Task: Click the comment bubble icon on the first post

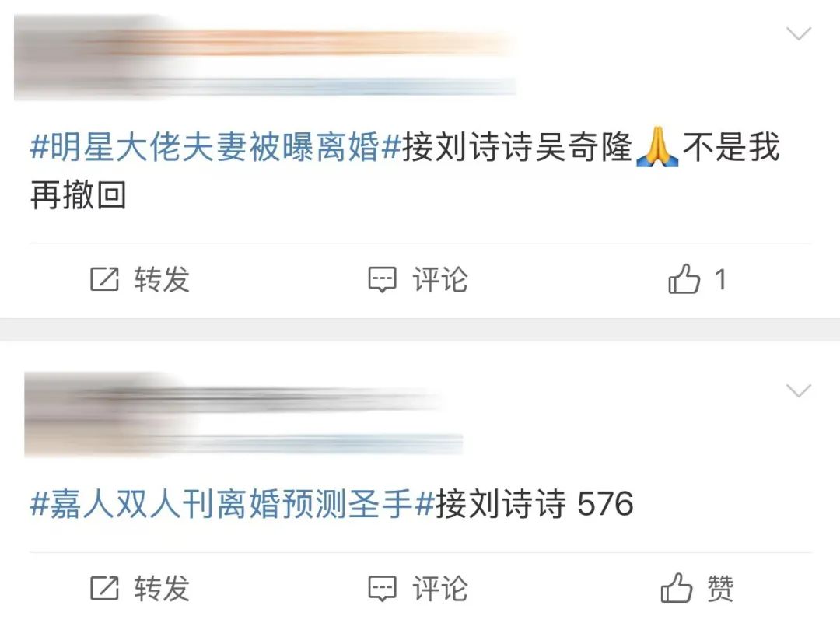Action: [x=383, y=280]
